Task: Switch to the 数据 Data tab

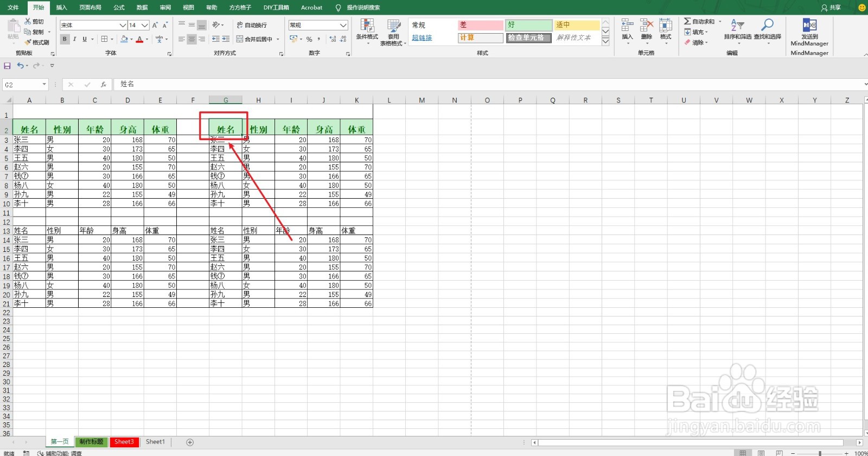Action: click(x=142, y=8)
